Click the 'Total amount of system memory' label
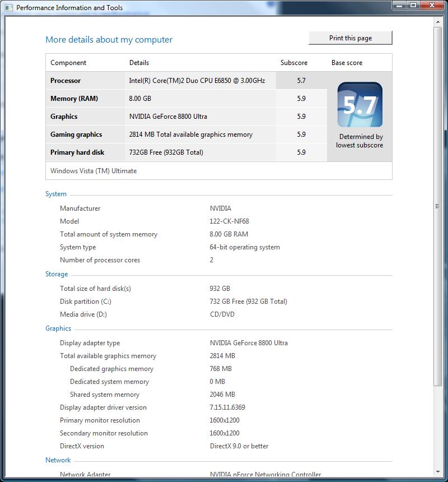Viewport: 448px width, 482px height. 109,234
